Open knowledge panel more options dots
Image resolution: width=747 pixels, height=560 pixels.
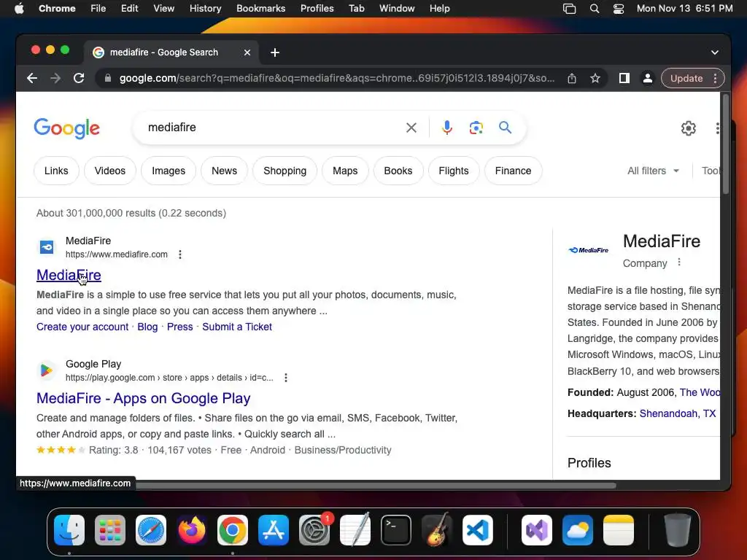[x=679, y=262]
